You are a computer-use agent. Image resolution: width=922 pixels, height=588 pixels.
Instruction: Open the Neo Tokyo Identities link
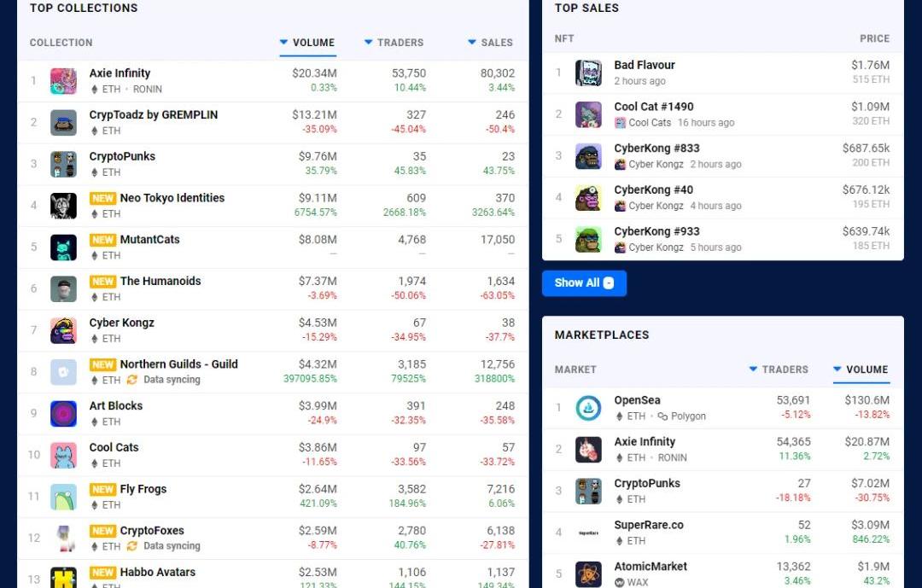172,198
